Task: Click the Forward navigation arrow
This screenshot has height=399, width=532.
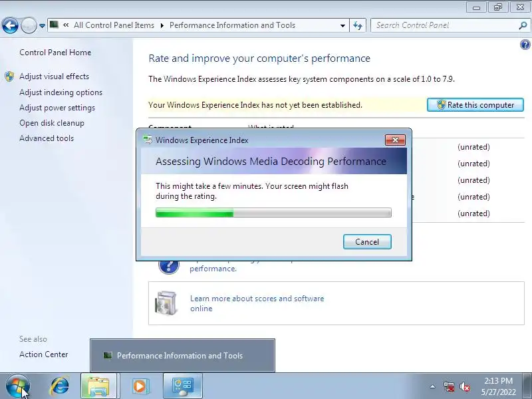Action: pos(29,25)
